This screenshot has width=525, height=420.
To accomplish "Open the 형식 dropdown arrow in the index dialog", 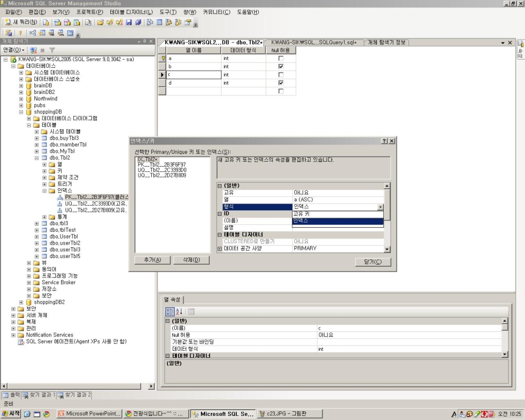I will pyautogui.click(x=380, y=207).
